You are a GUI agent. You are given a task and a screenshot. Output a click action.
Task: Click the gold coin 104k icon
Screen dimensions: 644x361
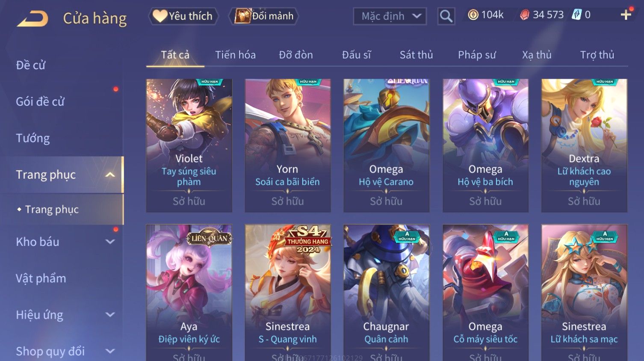pos(473,15)
